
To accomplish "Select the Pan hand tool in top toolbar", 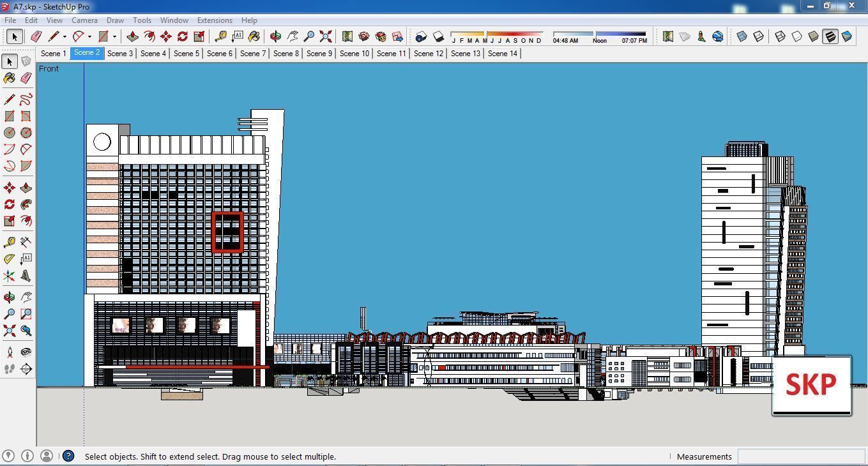I will coord(293,36).
